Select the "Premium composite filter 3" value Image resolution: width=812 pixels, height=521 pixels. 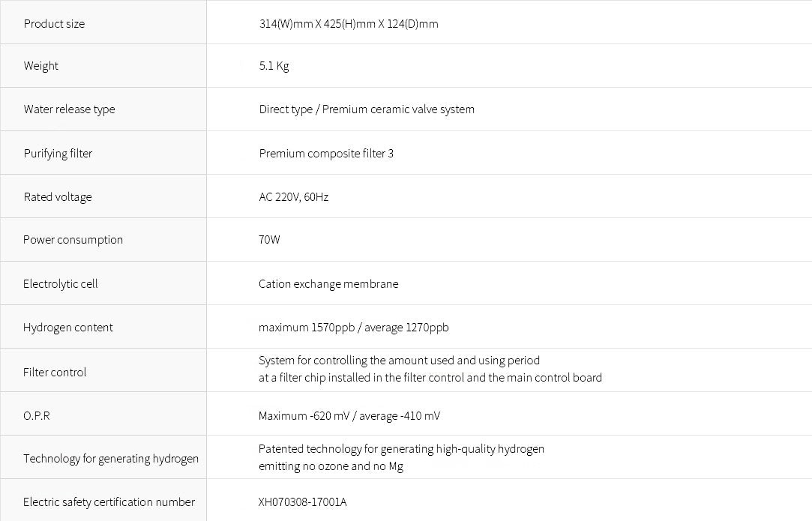[326, 154]
